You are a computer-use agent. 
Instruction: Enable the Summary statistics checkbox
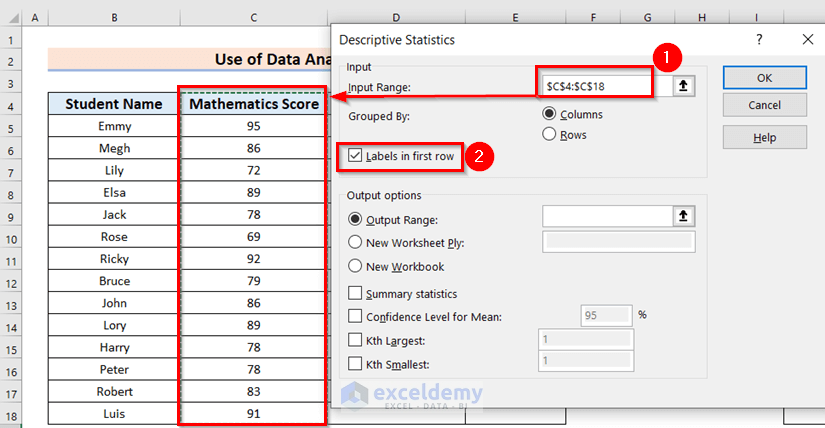point(355,294)
